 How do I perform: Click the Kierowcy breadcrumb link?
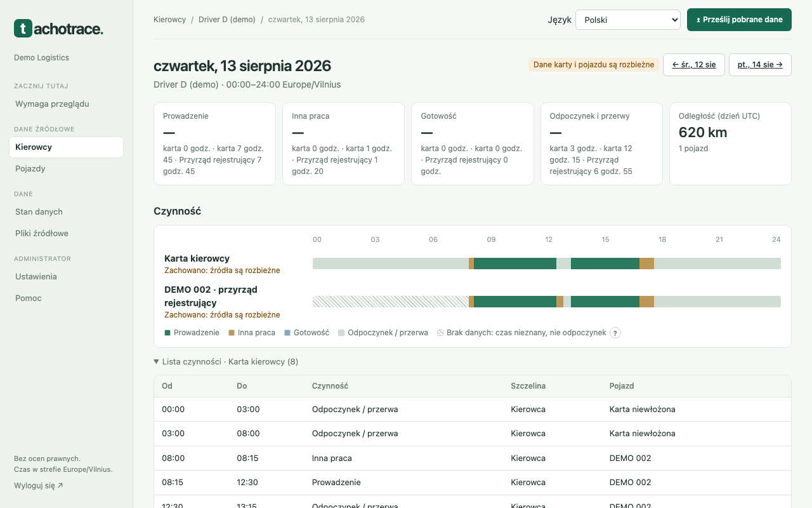(x=170, y=20)
